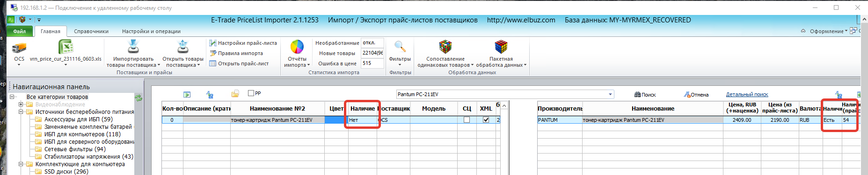Image resolution: width=868 pixels, height=175 pixels.
Task: Select SSD диски (296) category
Action: [x=66, y=172]
